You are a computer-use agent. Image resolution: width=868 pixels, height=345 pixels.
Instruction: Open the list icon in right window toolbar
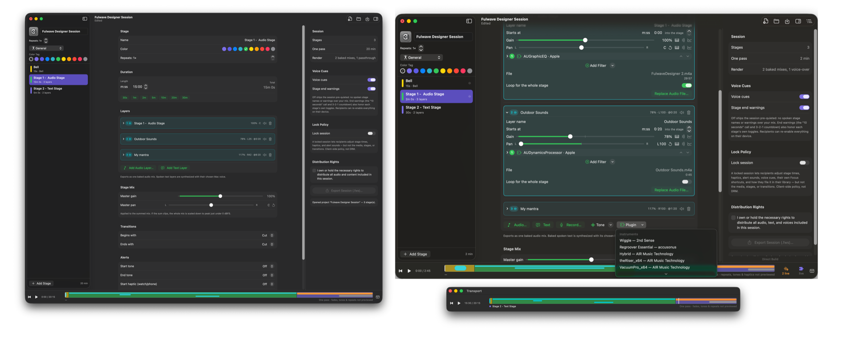pyautogui.click(x=809, y=21)
